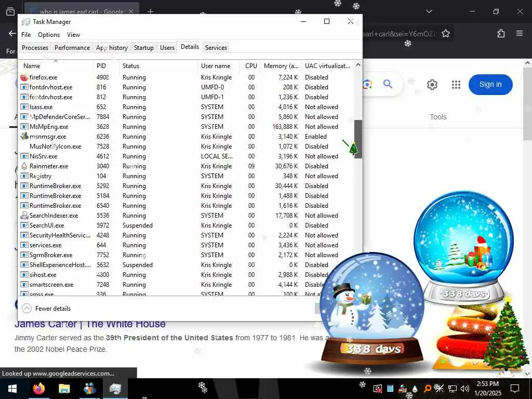
Task: Click the Task Manager vertical scrollbar thumb
Action: coord(358,139)
